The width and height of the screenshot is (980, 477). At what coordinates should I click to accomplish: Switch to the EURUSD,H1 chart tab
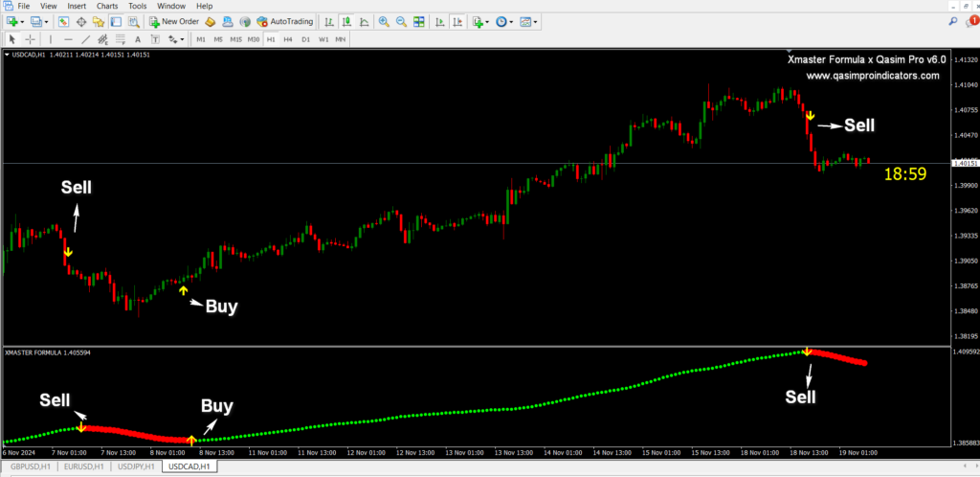pyautogui.click(x=82, y=466)
